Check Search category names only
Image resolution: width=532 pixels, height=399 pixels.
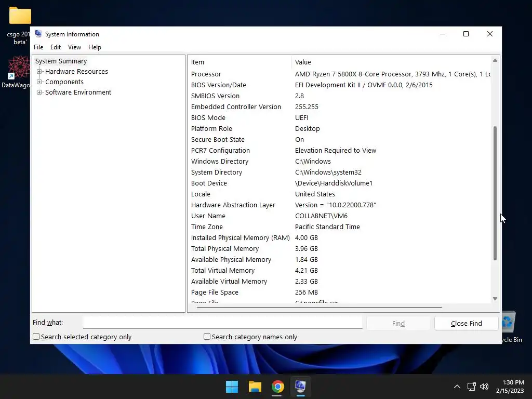coord(207,337)
